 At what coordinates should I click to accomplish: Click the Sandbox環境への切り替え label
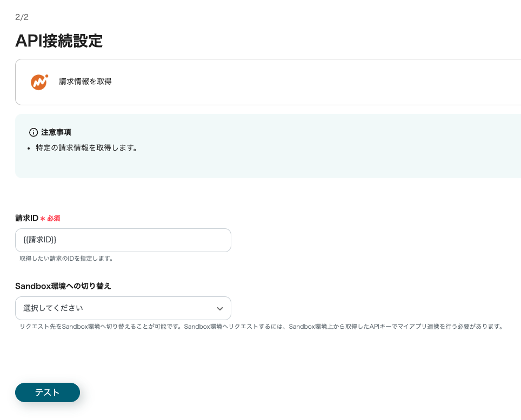coord(63,286)
